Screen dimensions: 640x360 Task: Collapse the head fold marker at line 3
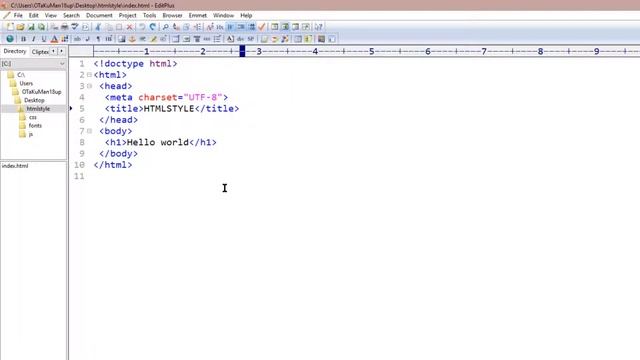(89, 86)
